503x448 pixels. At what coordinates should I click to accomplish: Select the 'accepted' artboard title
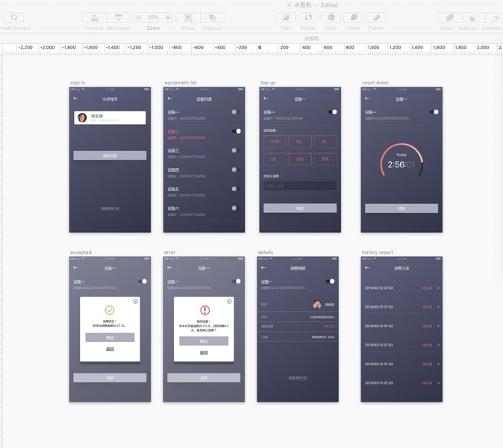[81, 252]
